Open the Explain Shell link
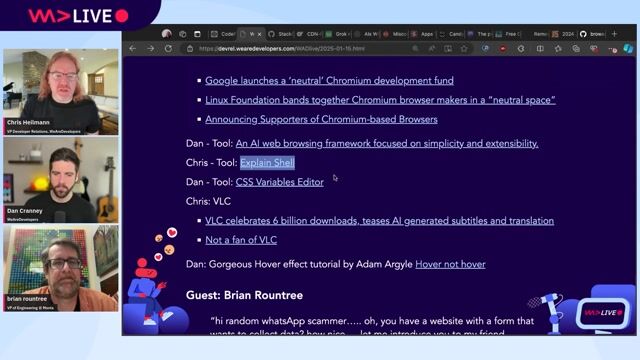The image size is (640, 360). 267,162
